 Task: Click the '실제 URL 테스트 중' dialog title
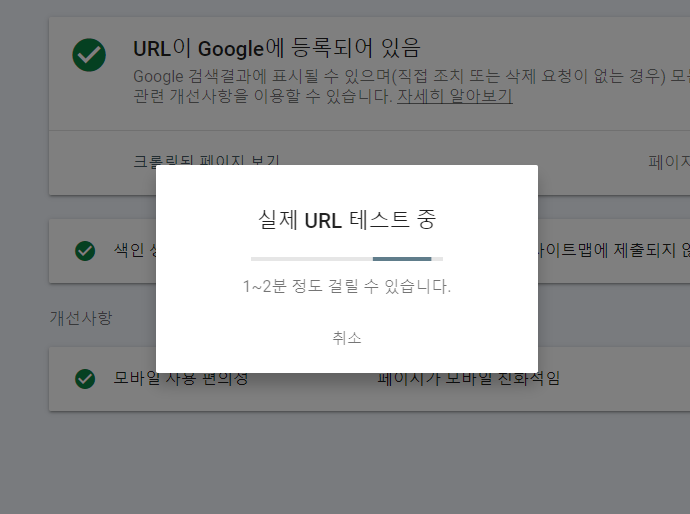[347, 220]
